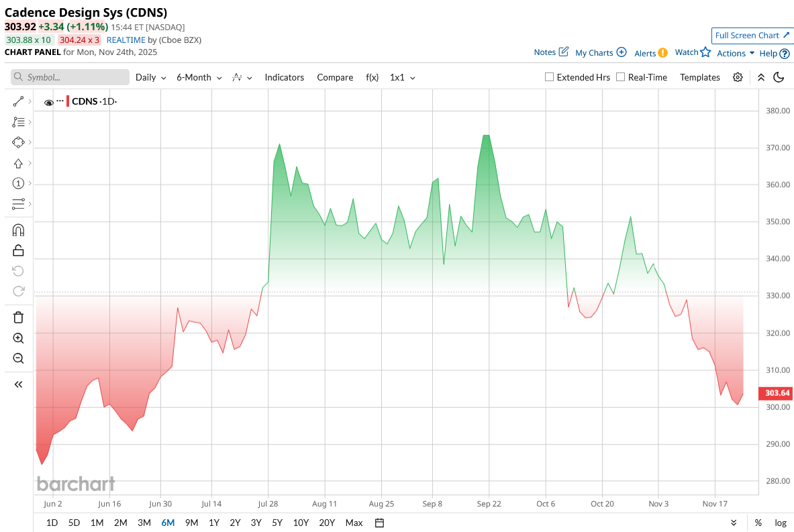Viewport: 794px width, 532px height.
Task: Toggle percent scale button
Action: click(x=758, y=523)
